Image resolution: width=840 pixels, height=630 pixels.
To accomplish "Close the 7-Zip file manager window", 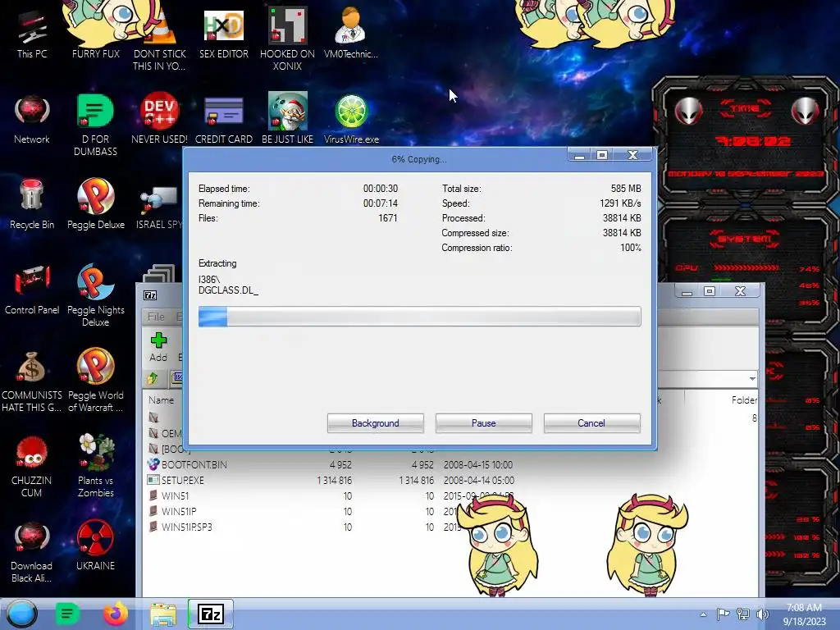I will click(x=741, y=291).
